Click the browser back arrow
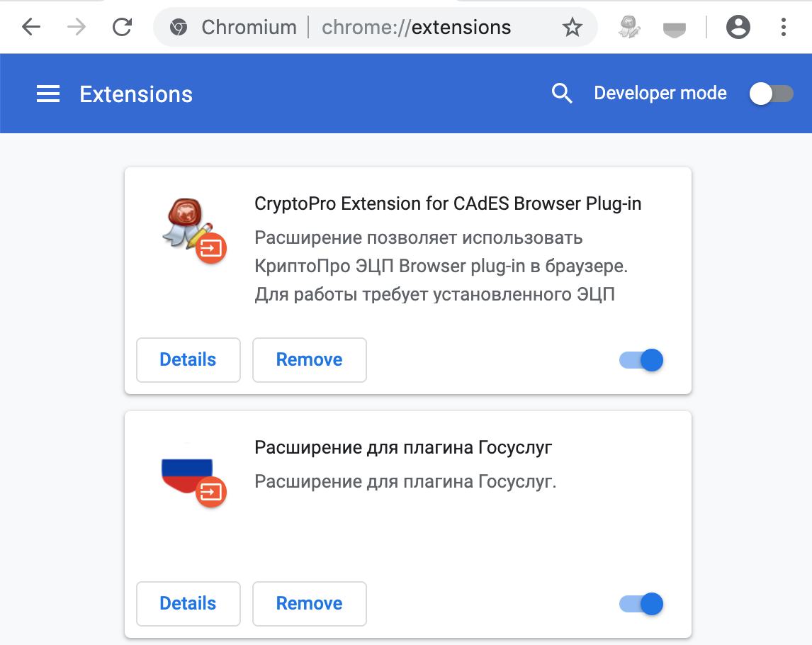812x645 pixels. tap(31, 28)
